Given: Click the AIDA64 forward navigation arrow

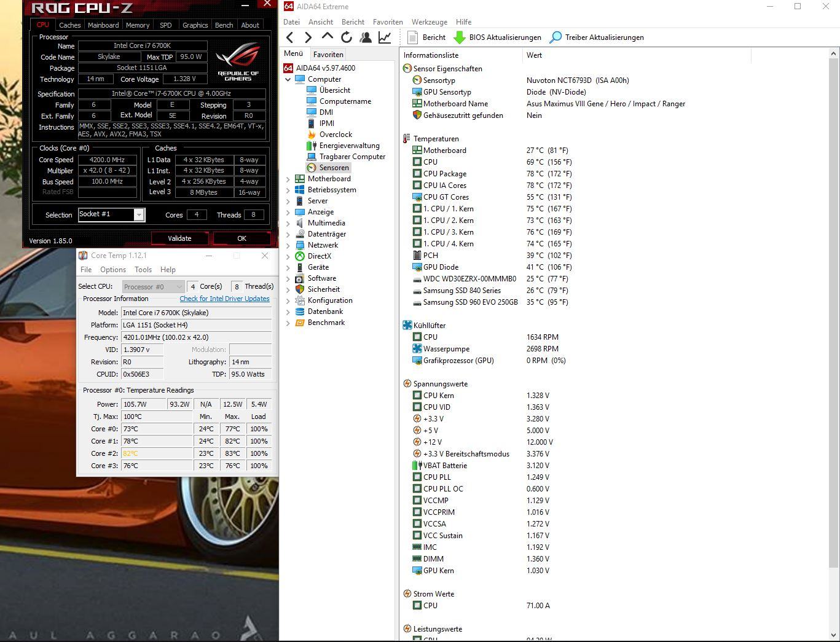Looking at the screenshot, I should 308,37.
